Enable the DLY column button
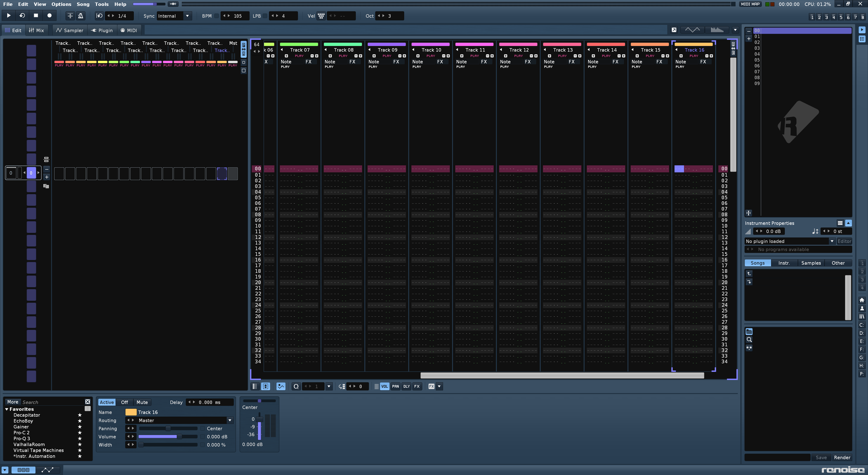This screenshot has width=868, height=475. pyautogui.click(x=406, y=386)
